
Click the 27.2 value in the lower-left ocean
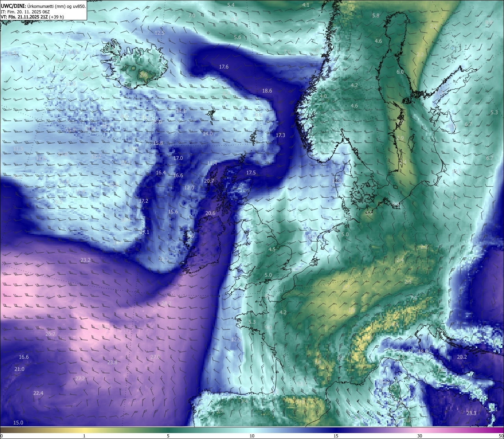pyautogui.click(x=80, y=379)
